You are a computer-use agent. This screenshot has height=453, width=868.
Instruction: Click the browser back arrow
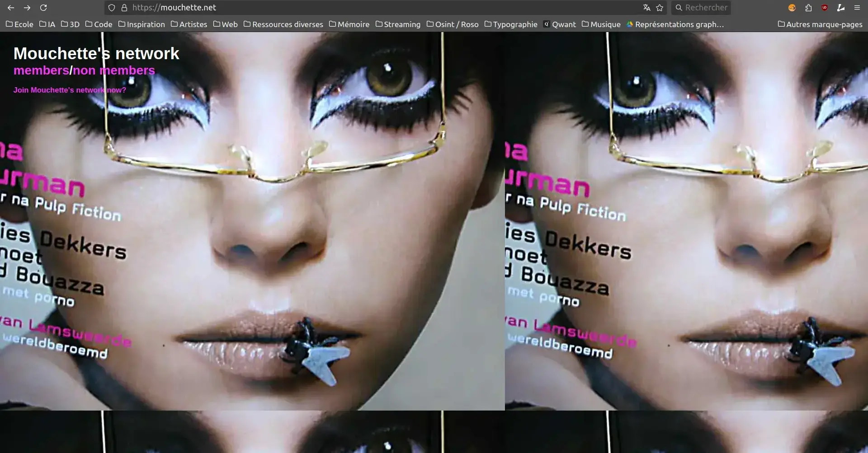(x=11, y=8)
